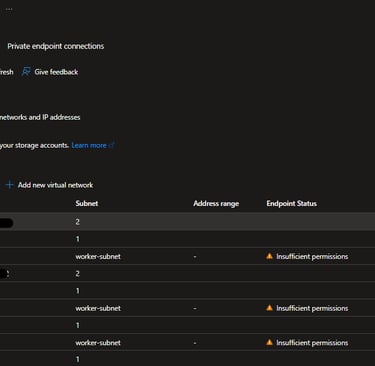
Task: Click the external link icon beside Learn more
Action: (x=112, y=145)
